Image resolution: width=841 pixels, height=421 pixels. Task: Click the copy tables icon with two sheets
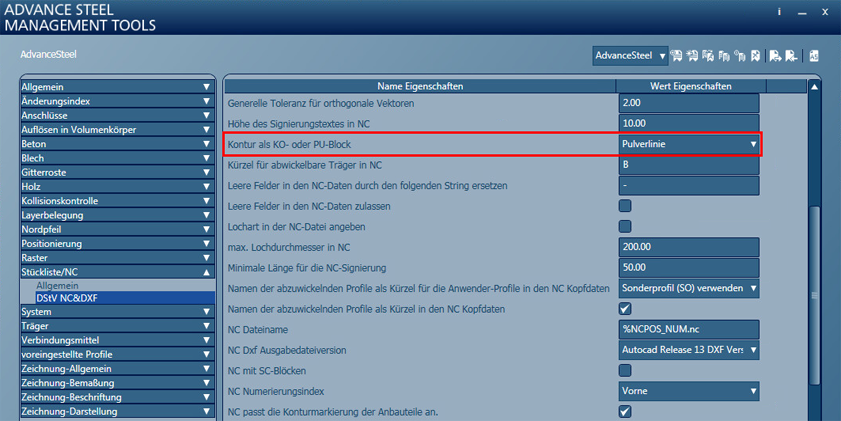click(724, 56)
